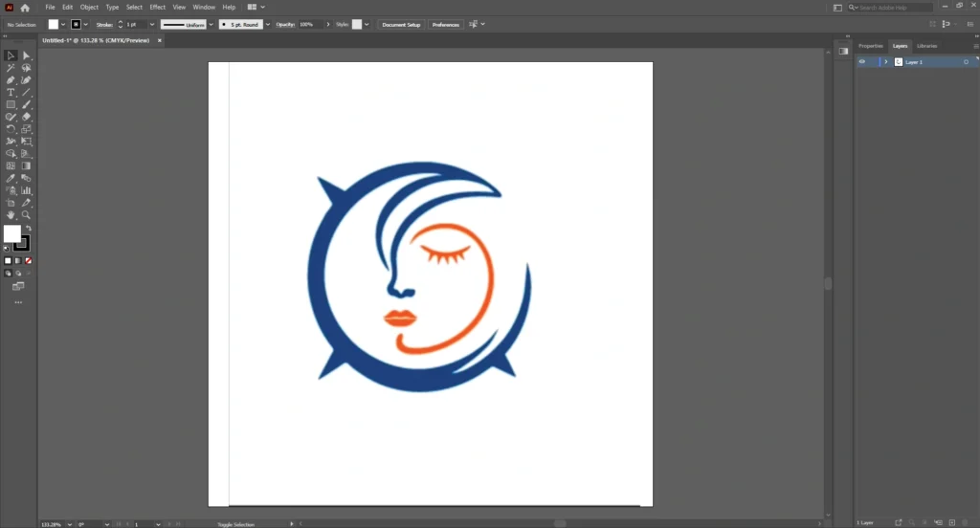Screen dimensions: 980x528
Task: Select the Width tool
Action: (x=11, y=142)
